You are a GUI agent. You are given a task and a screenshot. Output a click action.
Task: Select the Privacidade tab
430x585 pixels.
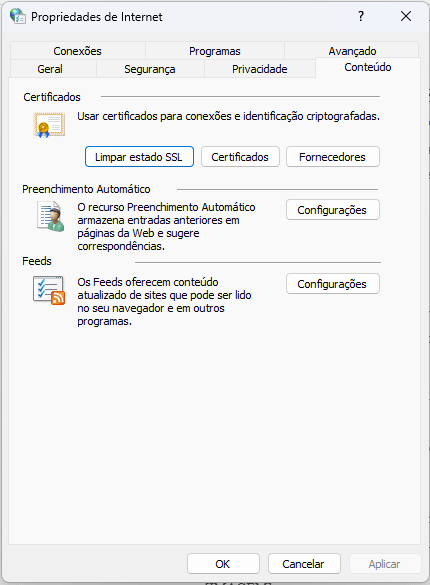pyautogui.click(x=260, y=69)
